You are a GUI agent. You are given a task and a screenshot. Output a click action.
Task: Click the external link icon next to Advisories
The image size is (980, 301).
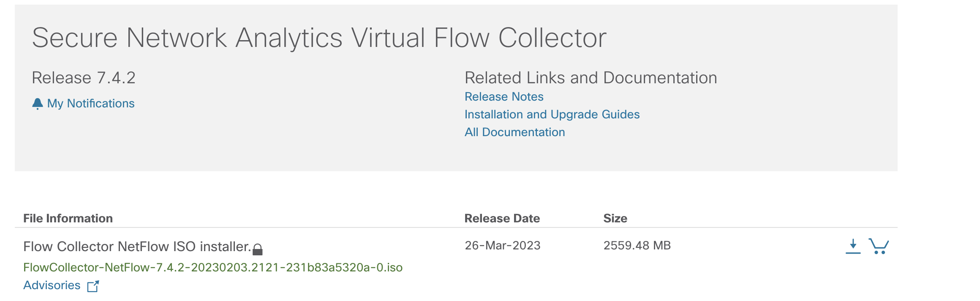coord(93,286)
